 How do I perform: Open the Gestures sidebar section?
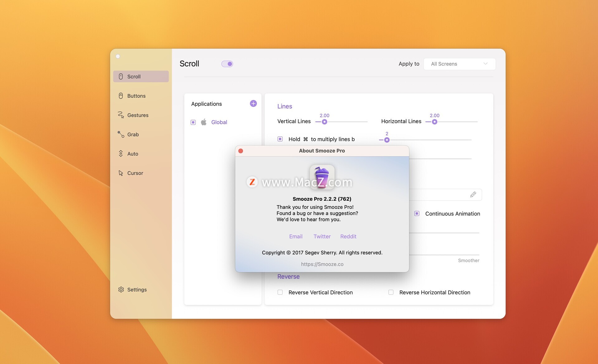(x=141, y=115)
